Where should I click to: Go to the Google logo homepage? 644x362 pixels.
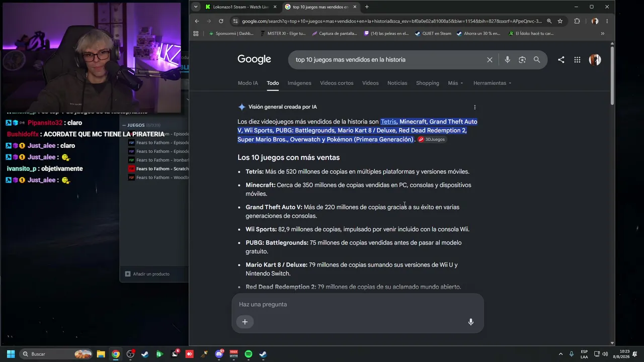pyautogui.click(x=254, y=59)
